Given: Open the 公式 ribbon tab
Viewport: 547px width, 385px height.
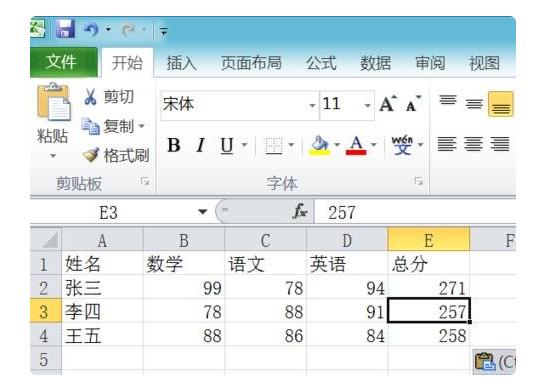Looking at the screenshot, I should (321, 63).
